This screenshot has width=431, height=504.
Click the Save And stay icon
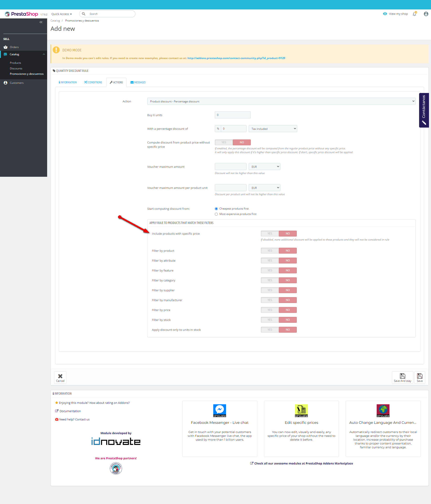[x=402, y=376]
